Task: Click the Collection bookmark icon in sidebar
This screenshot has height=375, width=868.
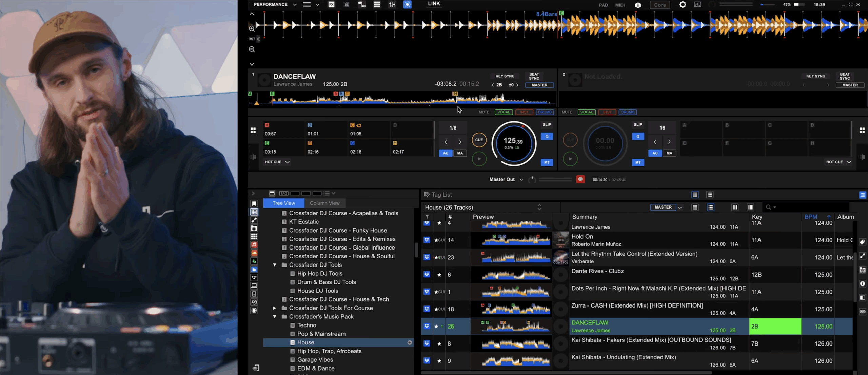Action: [254, 203]
